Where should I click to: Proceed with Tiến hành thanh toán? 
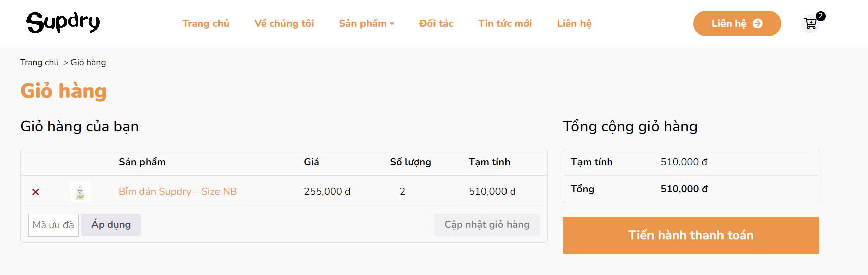point(690,235)
